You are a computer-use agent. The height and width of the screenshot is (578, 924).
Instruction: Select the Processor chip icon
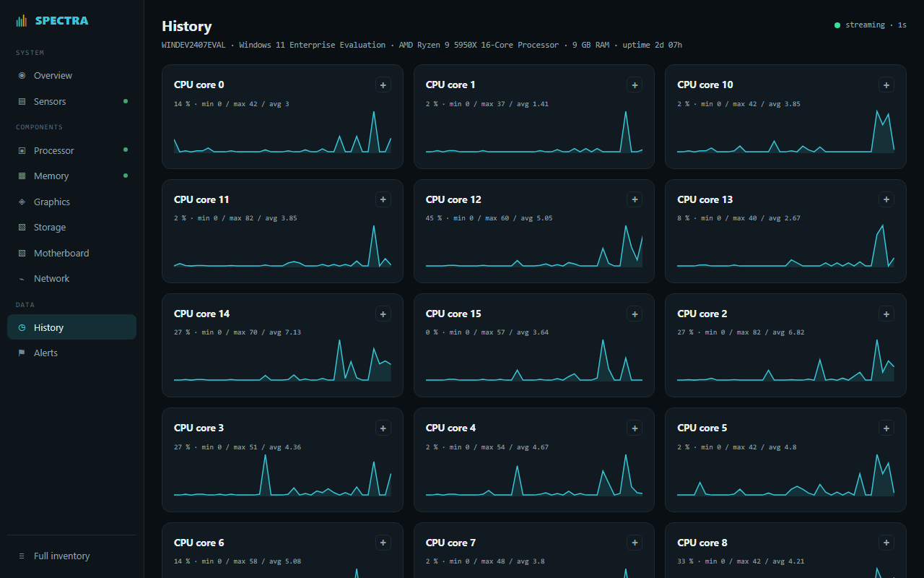coord(22,150)
